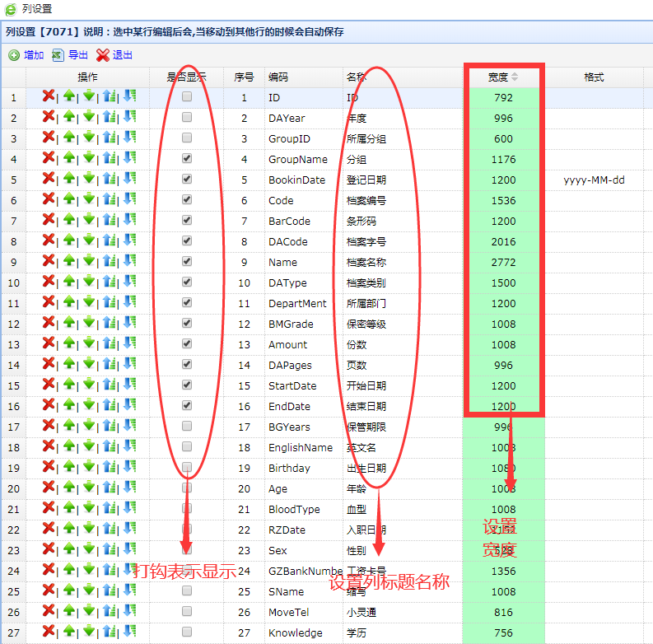Sort by the 宽度 column sort arrow

[x=515, y=77]
